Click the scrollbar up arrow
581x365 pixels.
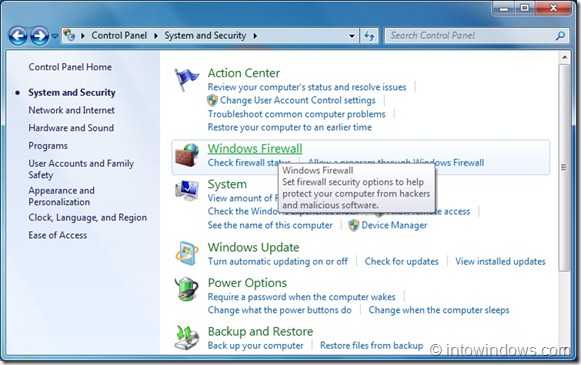point(564,57)
